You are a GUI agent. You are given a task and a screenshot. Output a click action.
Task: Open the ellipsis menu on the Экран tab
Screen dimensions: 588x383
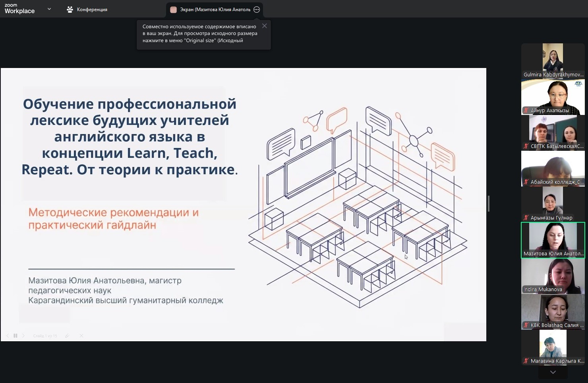point(257,10)
